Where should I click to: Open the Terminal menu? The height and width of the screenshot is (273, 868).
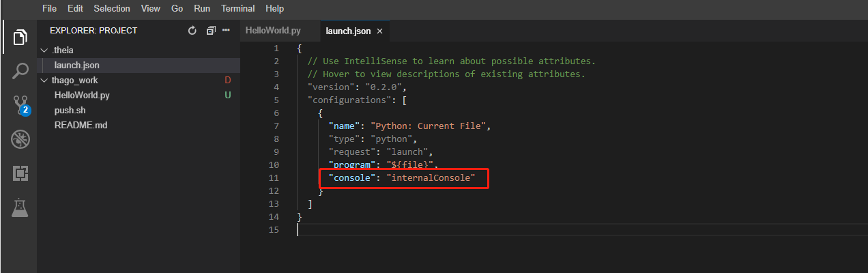[x=237, y=9]
